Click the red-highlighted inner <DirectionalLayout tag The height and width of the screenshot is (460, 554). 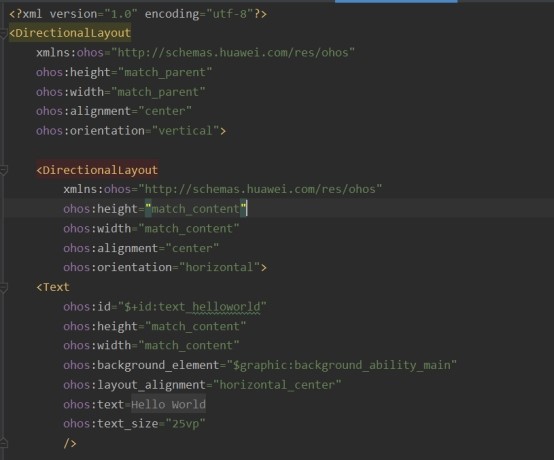pyautogui.click(x=97, y=170)
